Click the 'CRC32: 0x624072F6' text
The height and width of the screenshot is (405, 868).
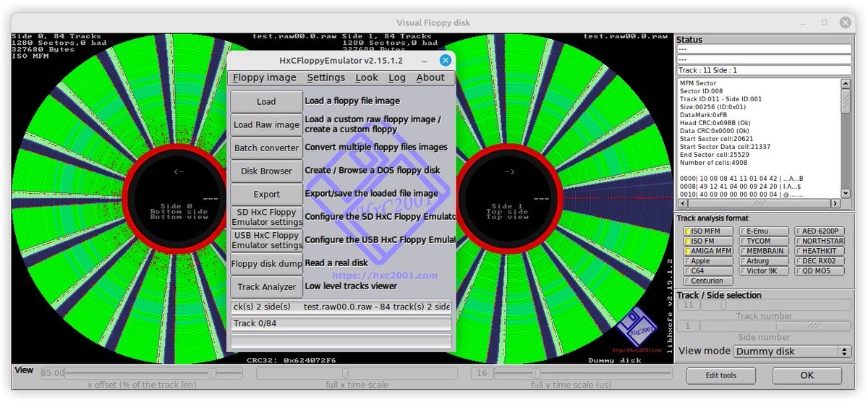[x=291, y=359]
